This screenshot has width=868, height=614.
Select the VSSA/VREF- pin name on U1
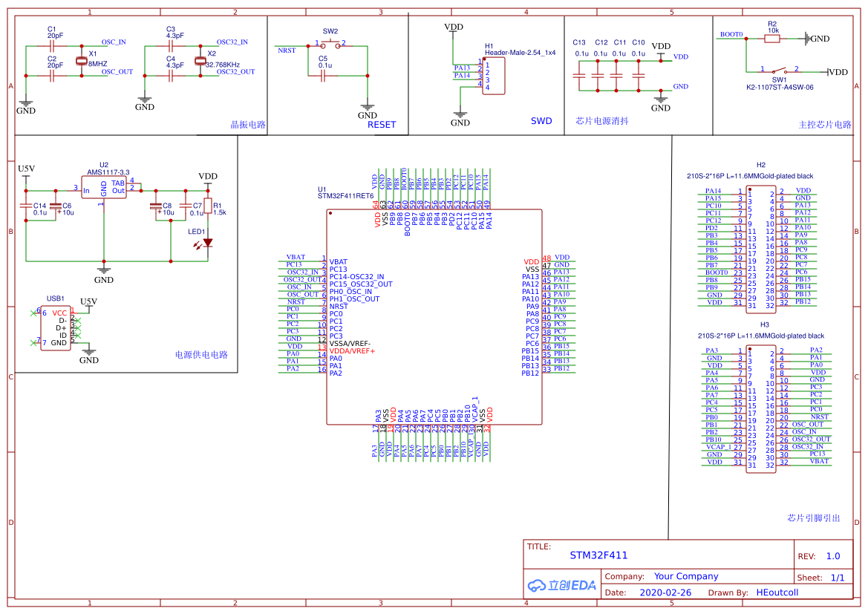point(350,343)
